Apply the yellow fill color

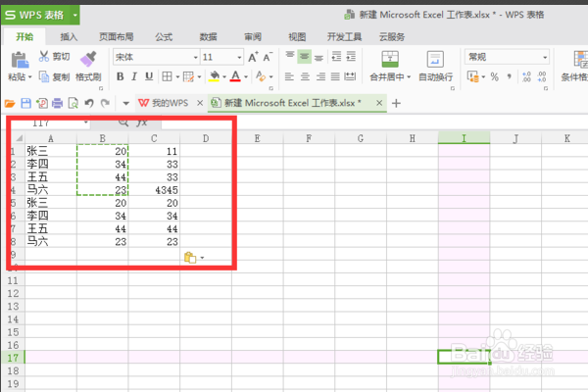click(x=214, y=76)
